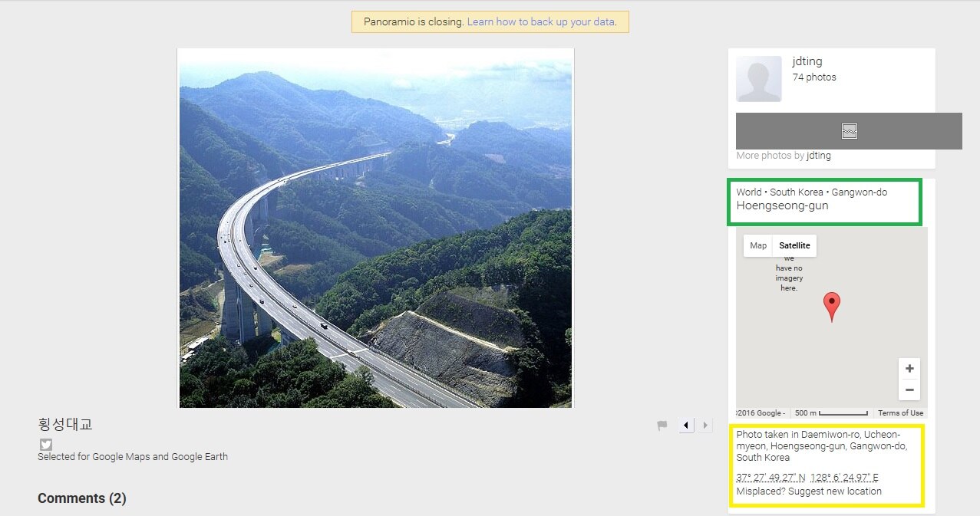Click the highway bridge photo
The image size is (980, 516).
click(x=375, y=228)
